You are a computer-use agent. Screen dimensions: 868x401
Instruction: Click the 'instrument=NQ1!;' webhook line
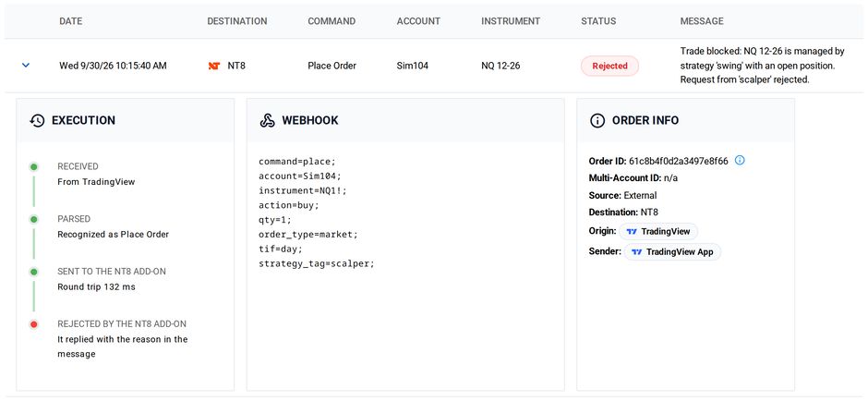[x=303, y=190]
